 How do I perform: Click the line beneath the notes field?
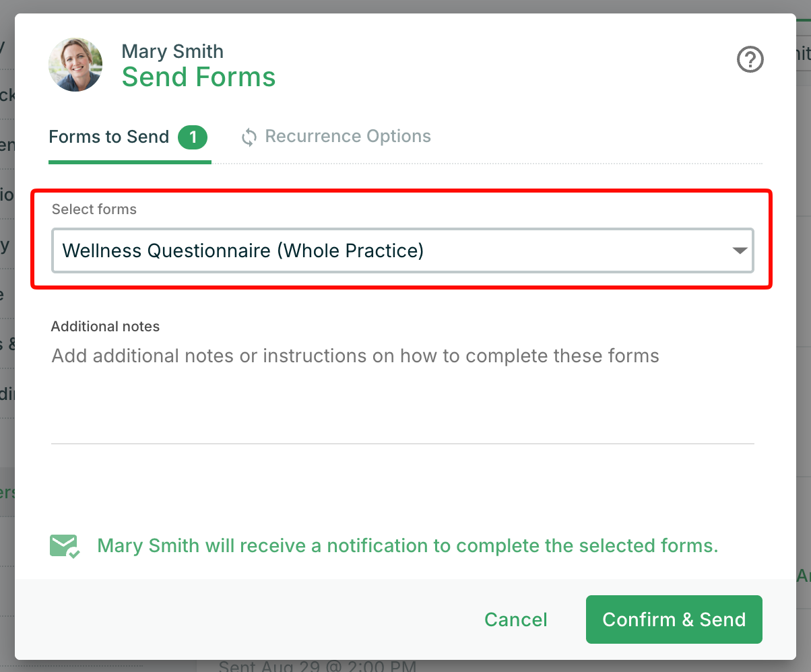click(403, 443)
